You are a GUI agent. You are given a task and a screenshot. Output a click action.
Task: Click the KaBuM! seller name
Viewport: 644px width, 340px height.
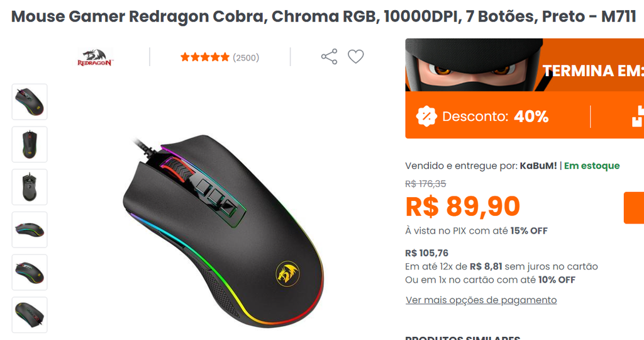tap(538, 166)
